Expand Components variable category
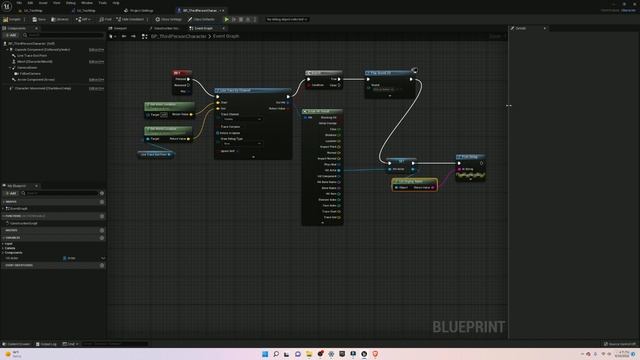The width and height of the screenshot is (640, 360). pyautogui.click(x=3, y=253)
